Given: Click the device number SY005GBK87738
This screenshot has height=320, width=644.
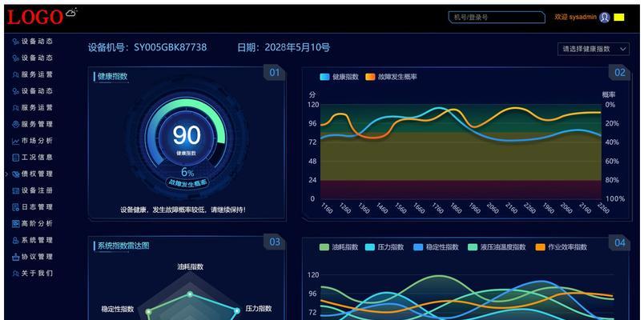Looking at the screenshot, I should click(x=171, y=47).
